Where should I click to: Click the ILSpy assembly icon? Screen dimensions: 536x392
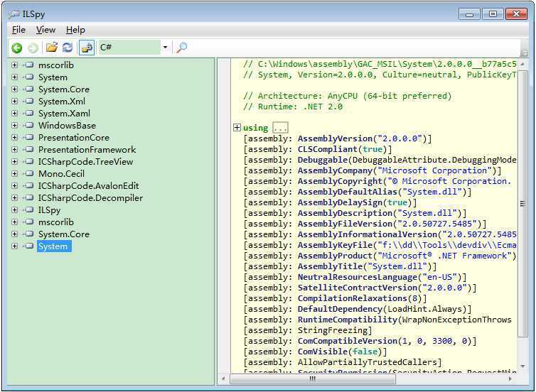[x=29, y=209]
